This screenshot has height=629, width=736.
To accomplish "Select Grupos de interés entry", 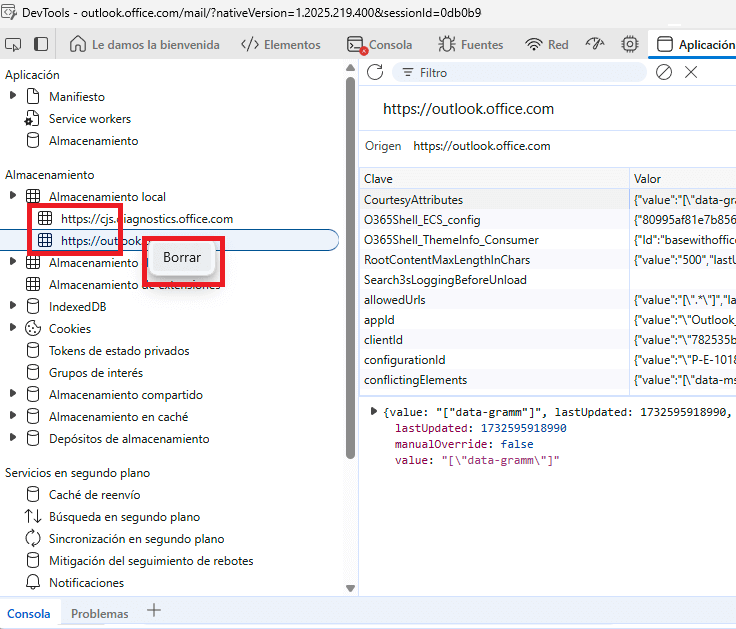I will (x=96, y=373).
